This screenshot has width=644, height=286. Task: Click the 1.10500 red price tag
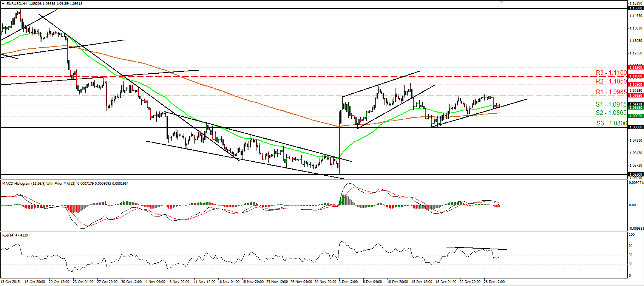[x=635, y=85]
